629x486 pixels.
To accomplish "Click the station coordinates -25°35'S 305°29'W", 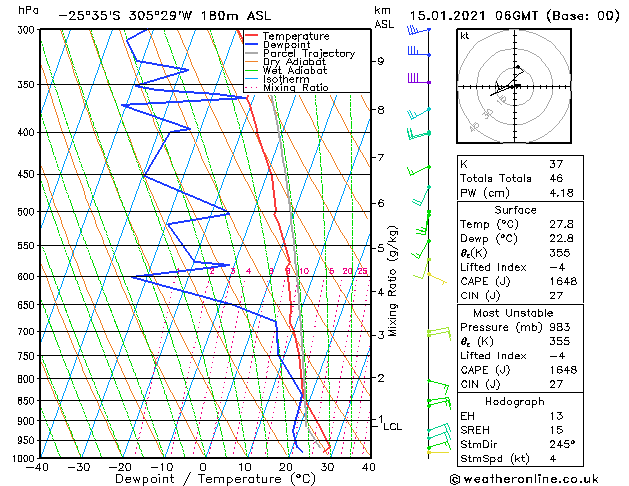I will tap(125, 16).
